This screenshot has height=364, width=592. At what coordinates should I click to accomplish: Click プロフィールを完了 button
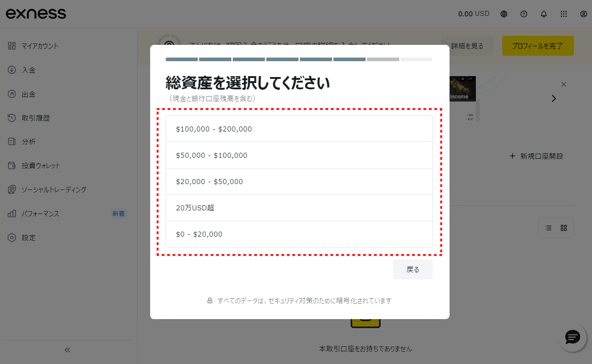pyautogui.click(x=538, y=46)
